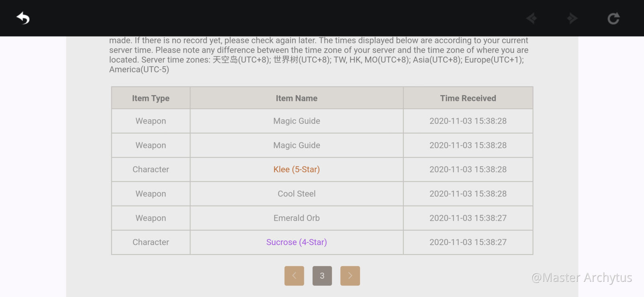Tap the back arrow icon
This screenshot has width=644, height=297.
click(23, 18)
